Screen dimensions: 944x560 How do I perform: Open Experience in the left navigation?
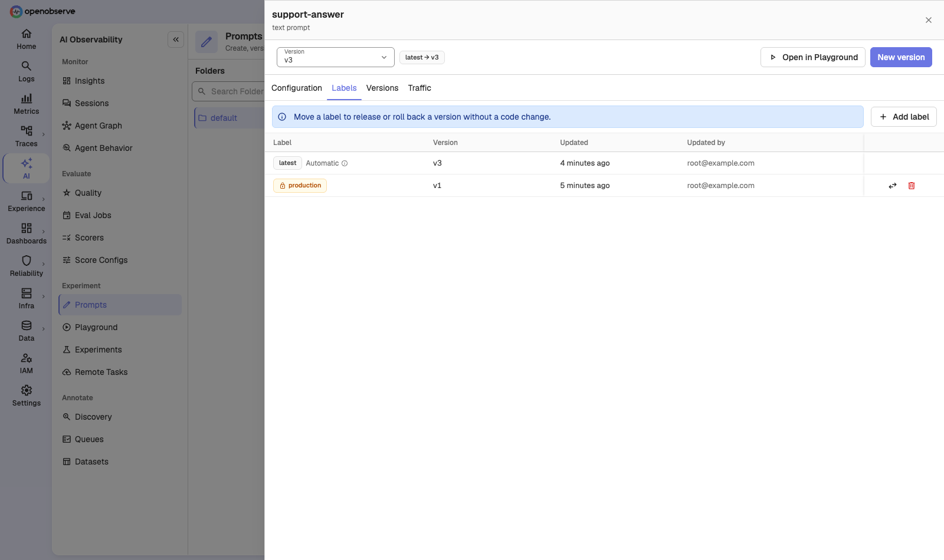[27, 202]
